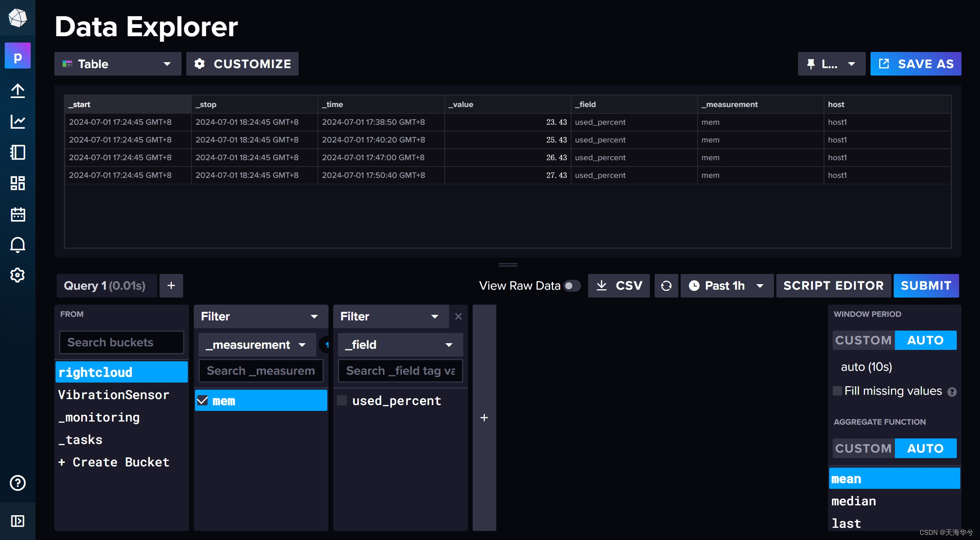Toggle the View Raw Data switch
Image resolution: width=980 pixels, height=540 pixels.
572,286
